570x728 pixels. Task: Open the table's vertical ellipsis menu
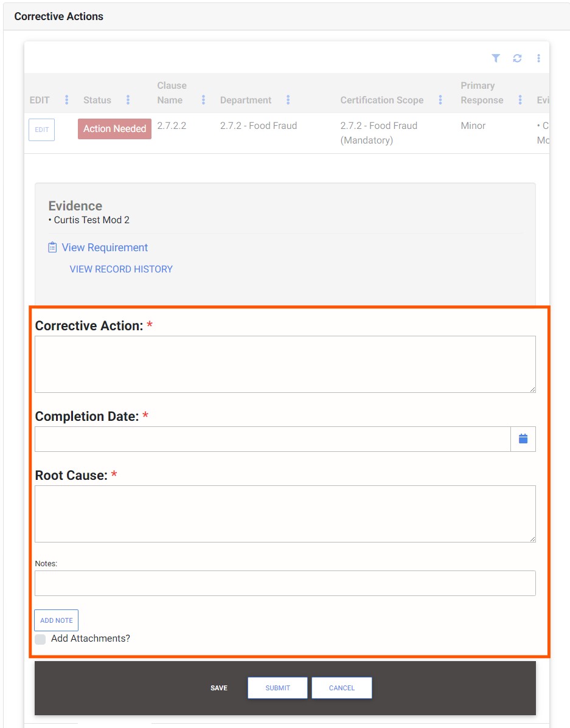[x=538, y=58]
